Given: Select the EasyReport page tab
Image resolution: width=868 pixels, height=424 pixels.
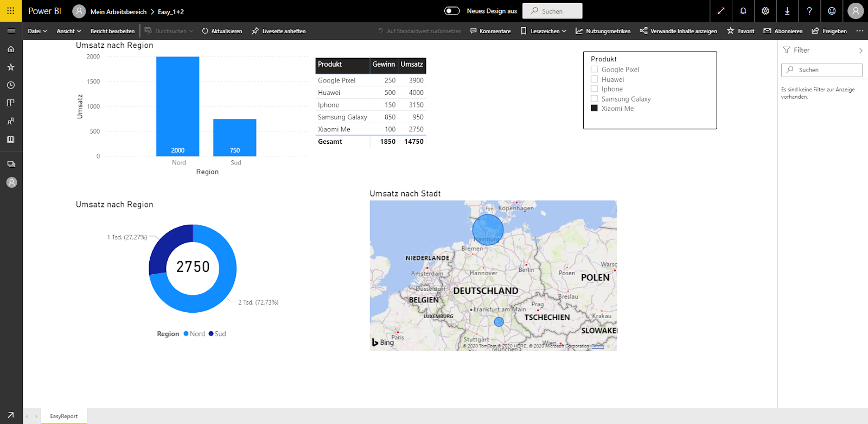Looking at the screenshot, I should click(64, 416).
